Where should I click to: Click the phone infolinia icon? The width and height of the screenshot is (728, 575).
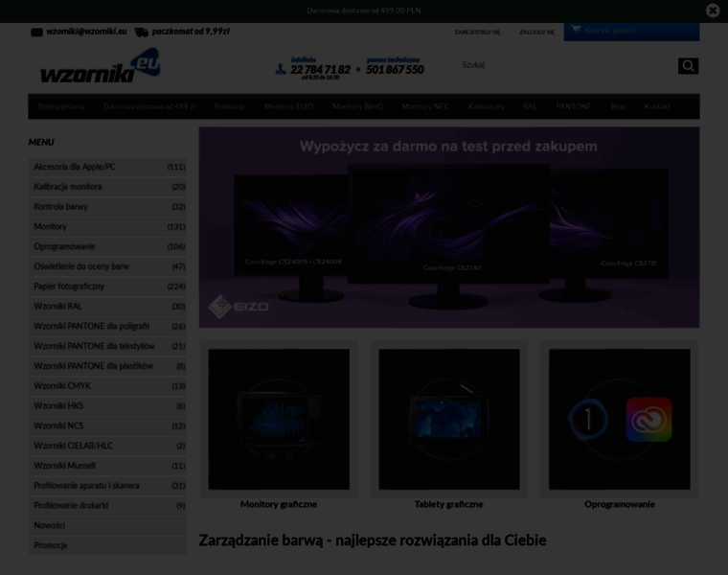[281, 69]
